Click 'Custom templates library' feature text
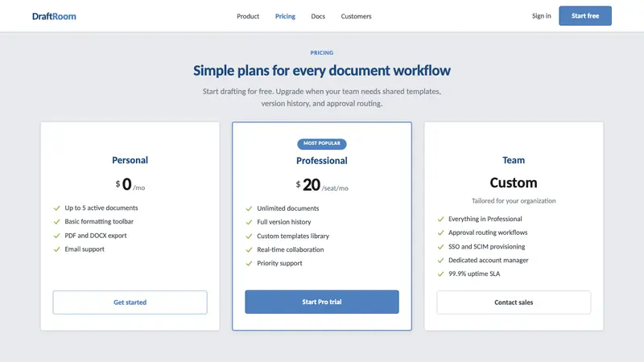Screen dimensions: 644x362 pos(293,236)
